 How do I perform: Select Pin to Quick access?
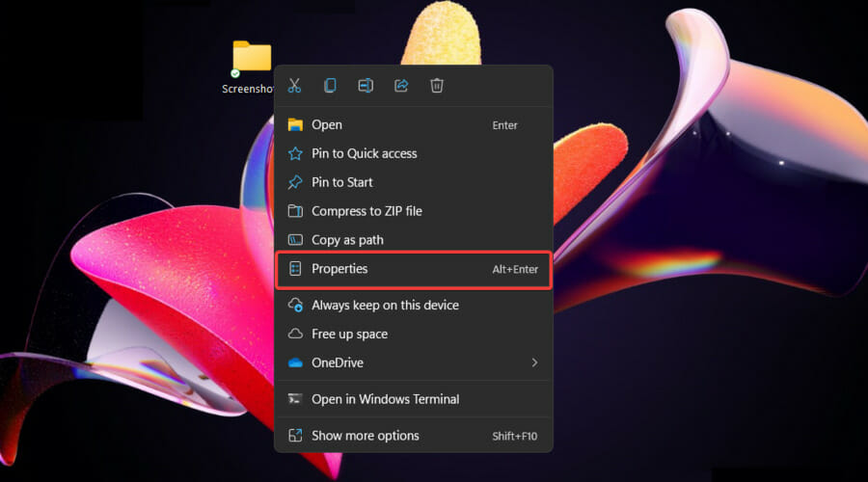coord(364,153)
